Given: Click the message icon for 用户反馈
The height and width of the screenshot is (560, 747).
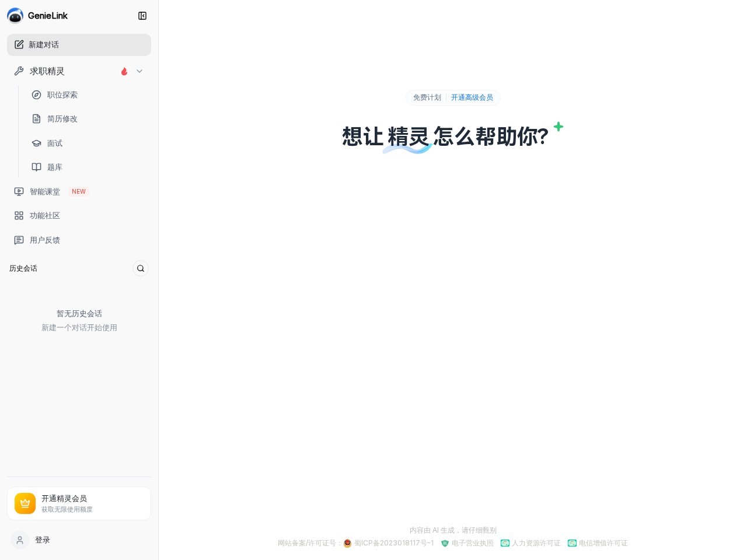Looking at the screenshot, I should point(19,240).
